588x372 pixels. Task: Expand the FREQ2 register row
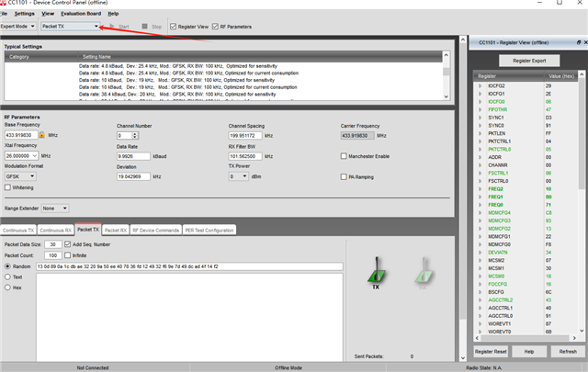pos(480,189)
